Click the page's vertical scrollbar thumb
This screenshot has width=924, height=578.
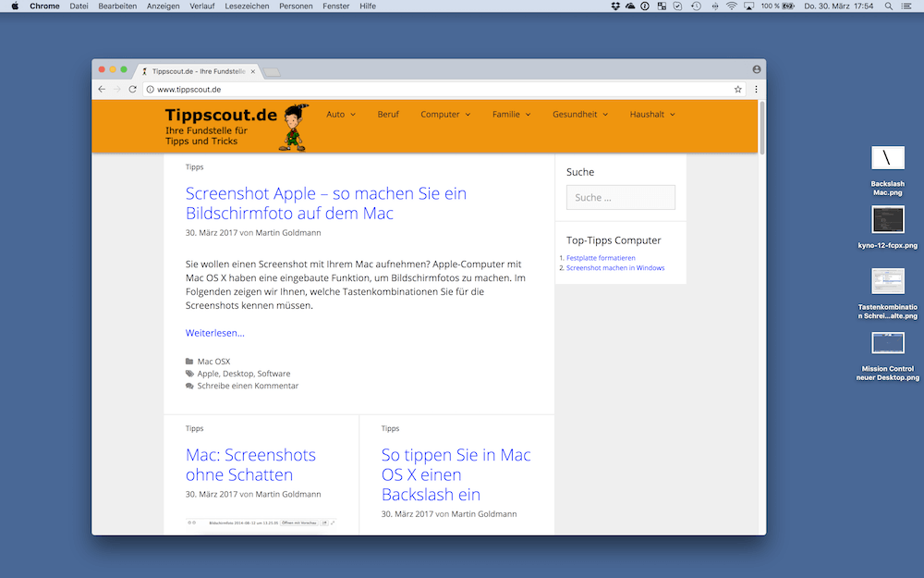[762, 128]
